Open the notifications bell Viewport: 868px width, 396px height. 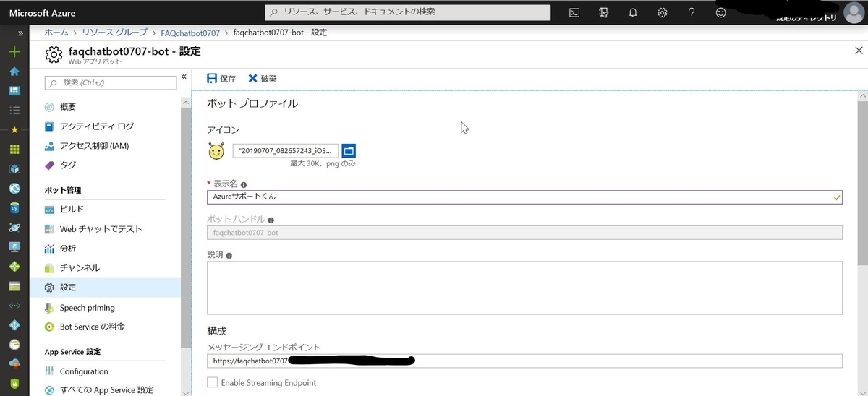[633, 12]
